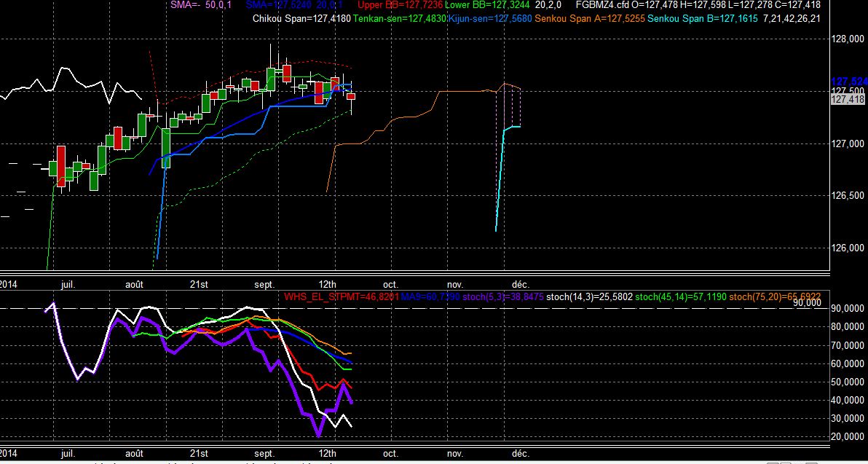Screen dimensions: 868x464
Task: Click the FGBMZ4.cfd symbol label
Action: (603, 5)
